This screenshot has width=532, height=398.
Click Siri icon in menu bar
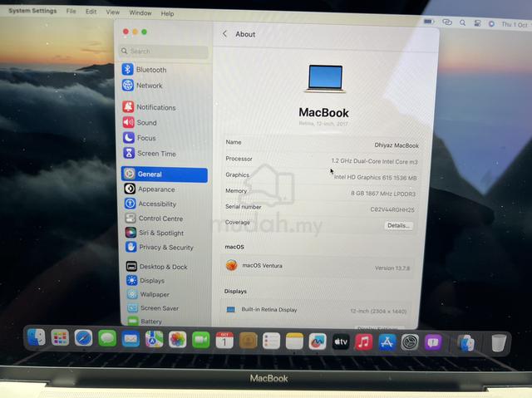491,24
